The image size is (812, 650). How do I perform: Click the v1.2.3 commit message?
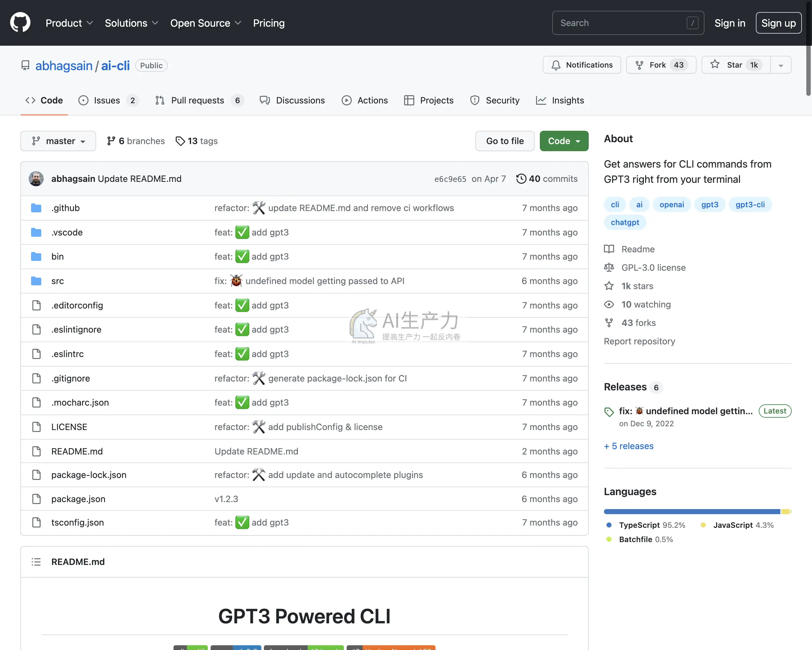click(x=226, y=499)
